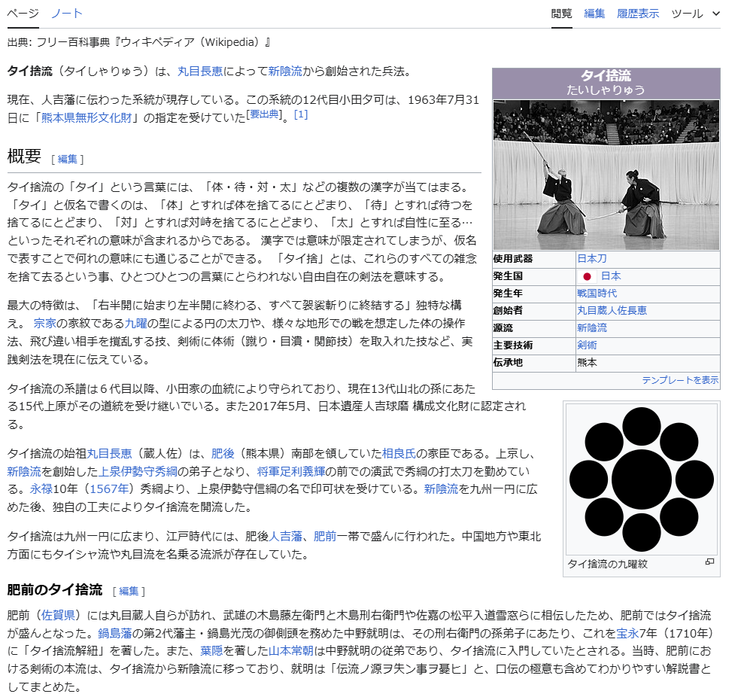Click the Japan flag icon in the infobox
Screen dimensions: 741x700
point(588,276)
